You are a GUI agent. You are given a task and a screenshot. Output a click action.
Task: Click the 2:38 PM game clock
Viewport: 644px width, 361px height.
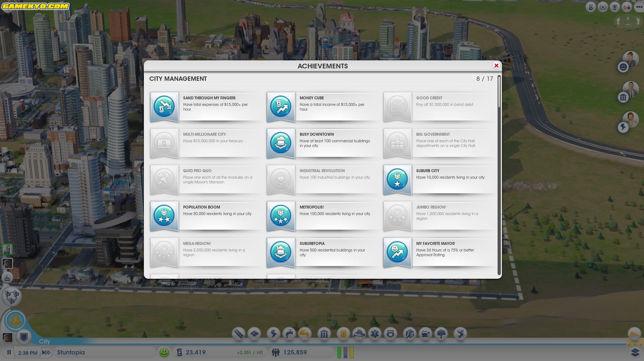[x=28, y=353]
